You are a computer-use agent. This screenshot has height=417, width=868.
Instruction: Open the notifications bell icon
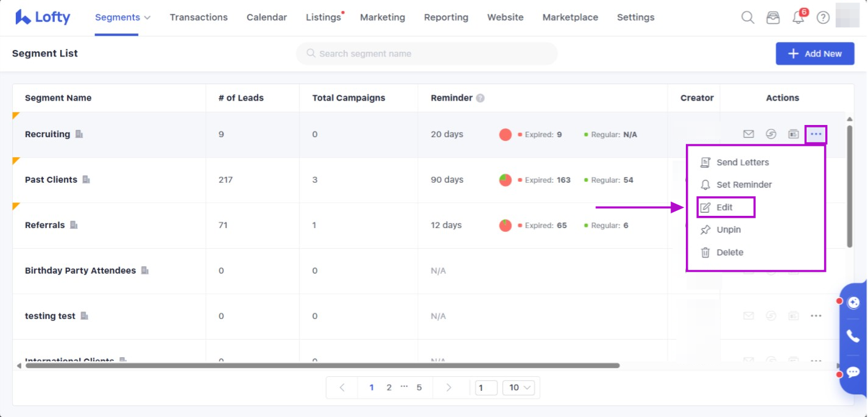pos(799,18)
